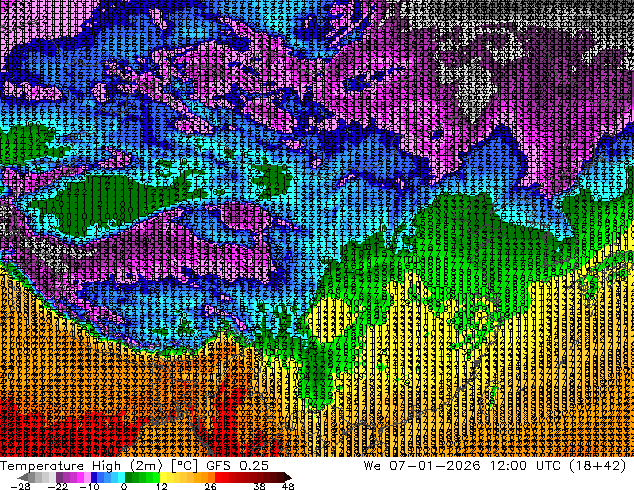
Task: Click the bright red legend swatch after 26
Action: [218, 477]
